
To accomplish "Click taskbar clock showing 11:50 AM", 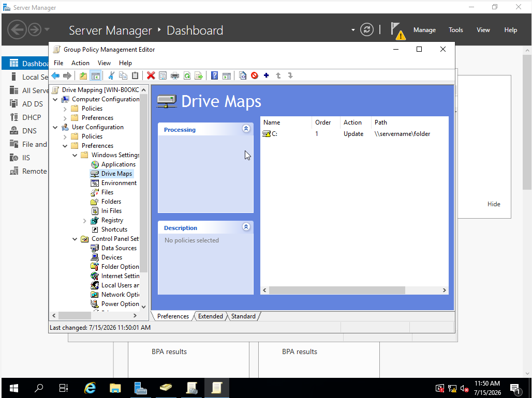I will [487, 388].
